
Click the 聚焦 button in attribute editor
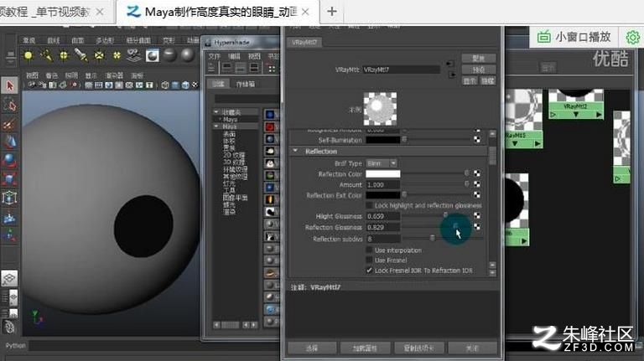click(x=479, y=59)
